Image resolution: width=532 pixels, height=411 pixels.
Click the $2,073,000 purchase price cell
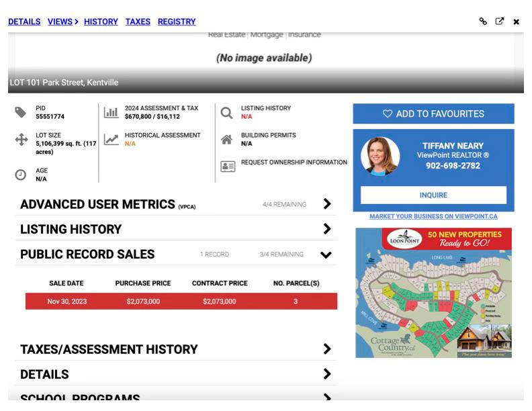point(143,302)
